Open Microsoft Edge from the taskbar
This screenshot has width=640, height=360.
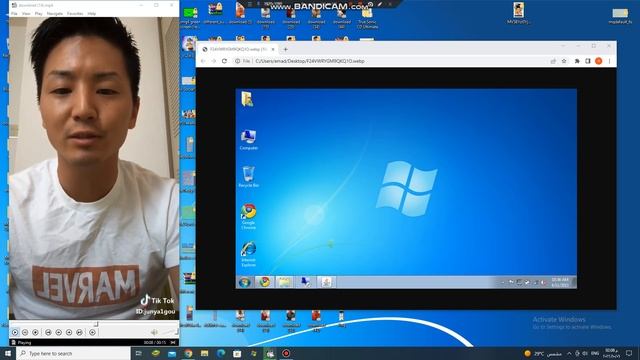[x=221, y=353]
